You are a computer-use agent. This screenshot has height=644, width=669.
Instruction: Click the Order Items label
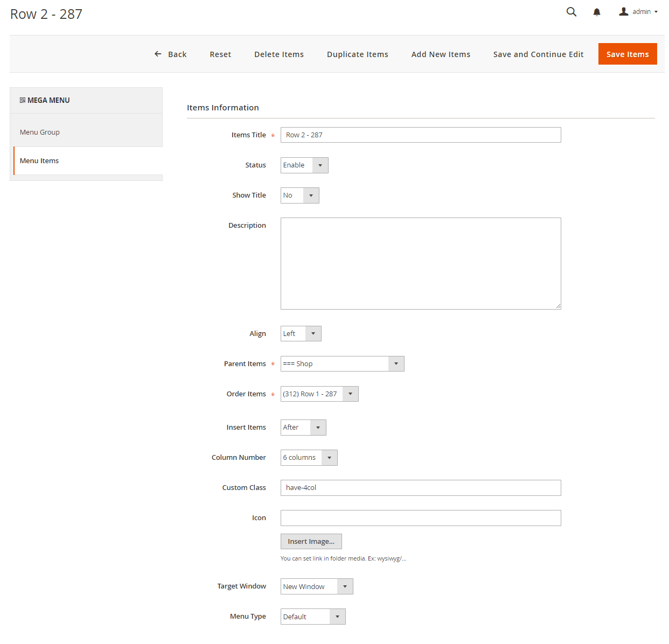[x=246, y=394]
